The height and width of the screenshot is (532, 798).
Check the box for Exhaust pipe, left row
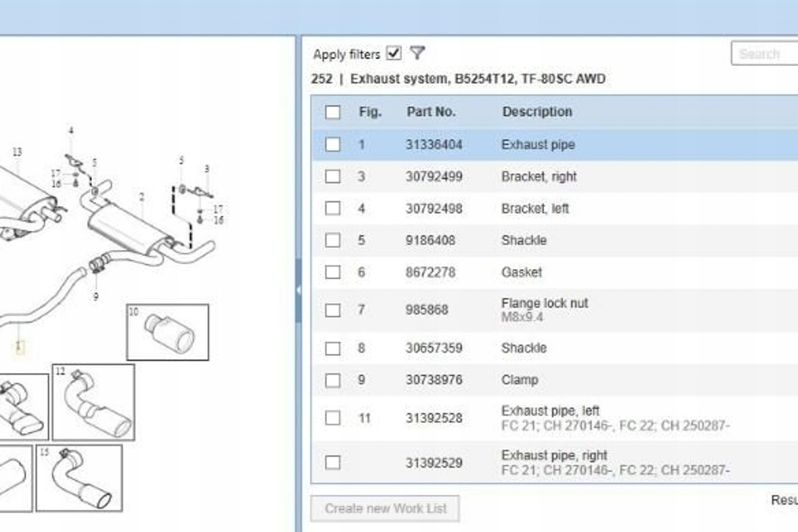coord(332,418)
